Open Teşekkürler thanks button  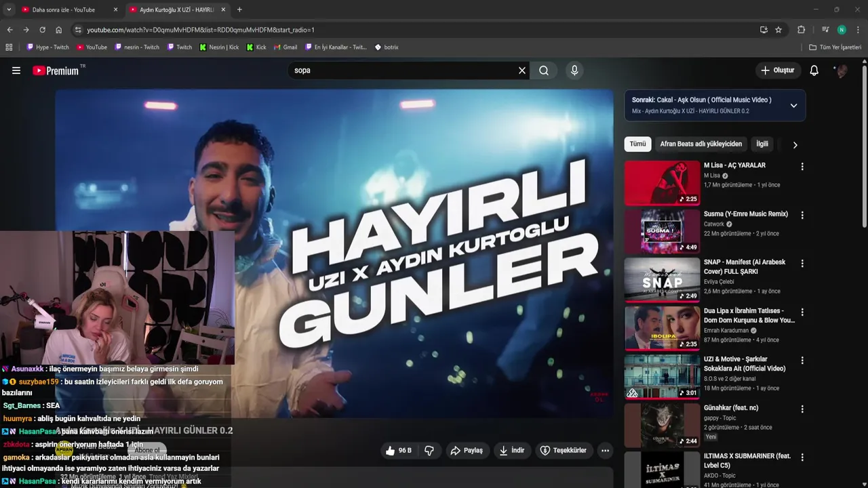(563, 451)
